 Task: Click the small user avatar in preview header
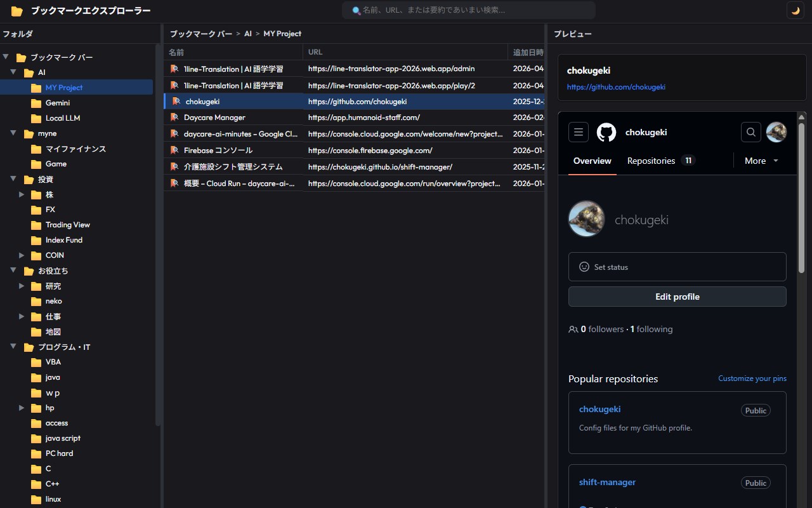[776, 132]
